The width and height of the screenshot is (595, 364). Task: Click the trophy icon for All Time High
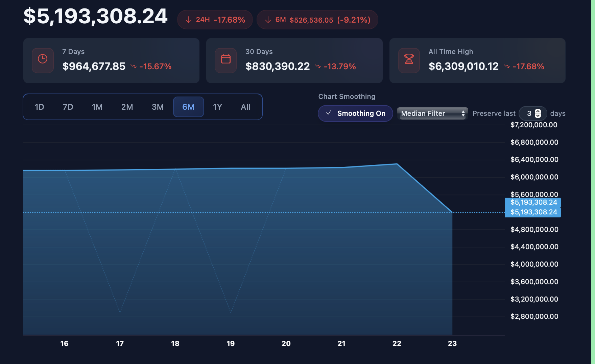click(x=409, y=59)
